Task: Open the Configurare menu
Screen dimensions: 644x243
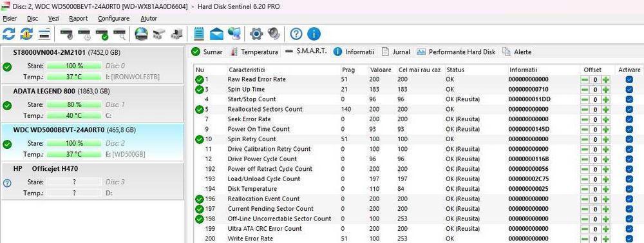Action: 114,19
